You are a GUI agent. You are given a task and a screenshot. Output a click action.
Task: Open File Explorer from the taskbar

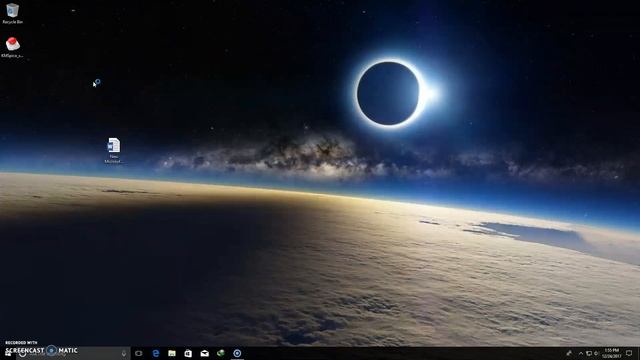pos(172,353)
